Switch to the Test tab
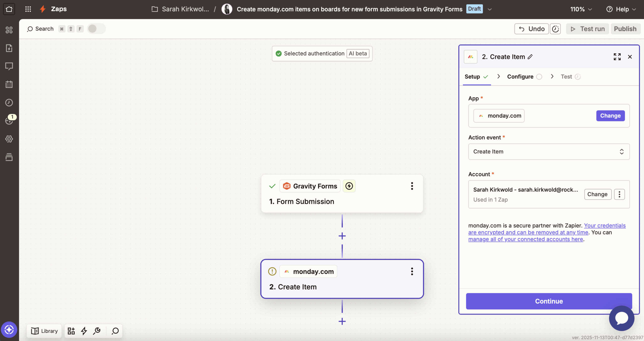Viewport: 644px width, 341px height. tap(566, 77)
